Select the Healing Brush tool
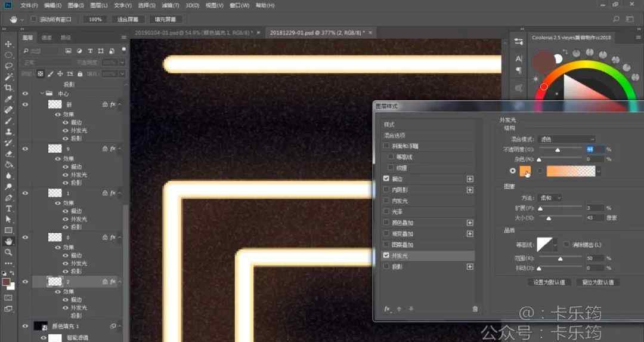 click(8, 110)
